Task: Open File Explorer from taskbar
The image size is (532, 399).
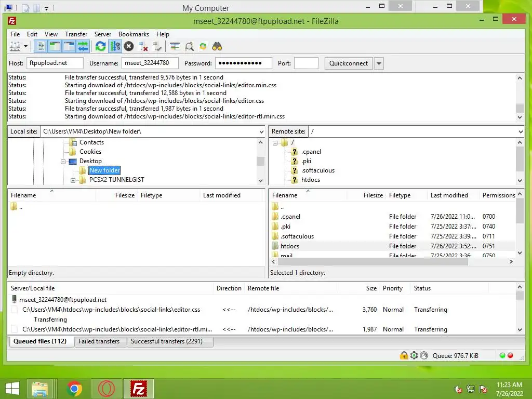Action: (40, 389)
